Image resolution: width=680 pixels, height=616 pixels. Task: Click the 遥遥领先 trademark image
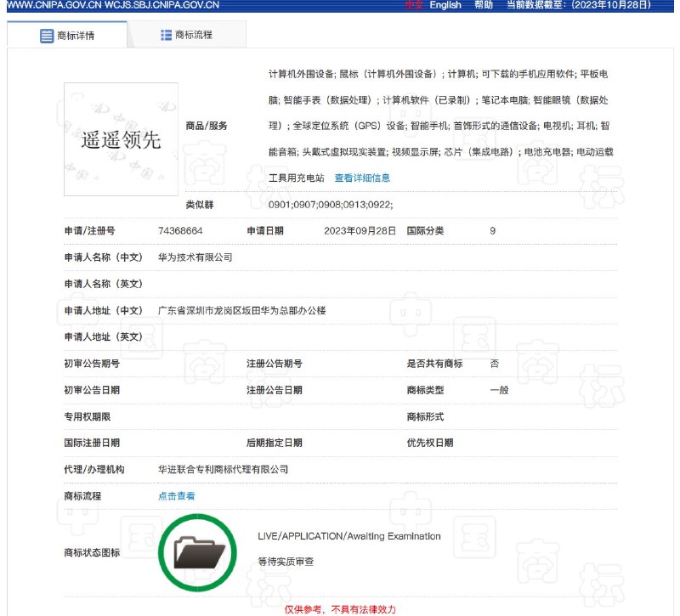pyautogui.click(x=121, y=138)
